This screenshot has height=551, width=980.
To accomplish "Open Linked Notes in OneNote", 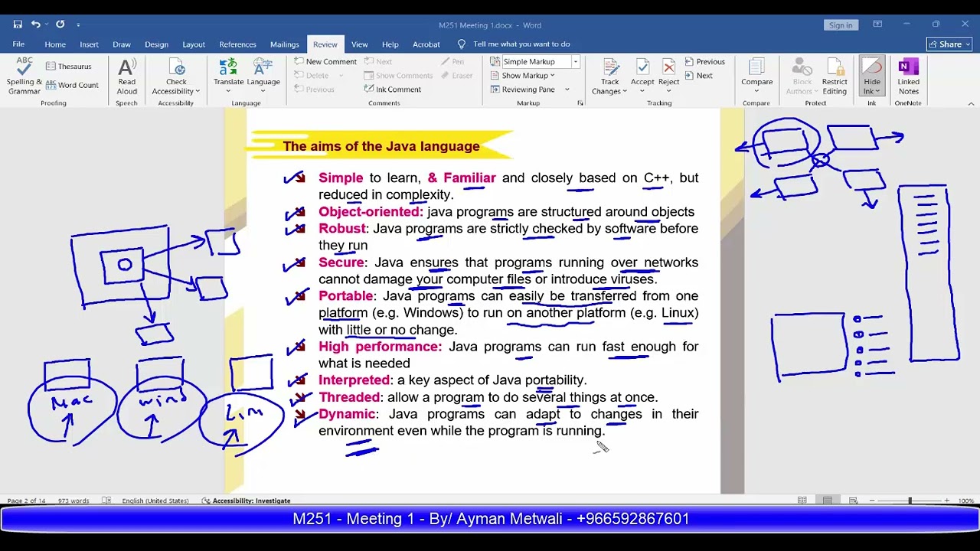I will 909,77.
